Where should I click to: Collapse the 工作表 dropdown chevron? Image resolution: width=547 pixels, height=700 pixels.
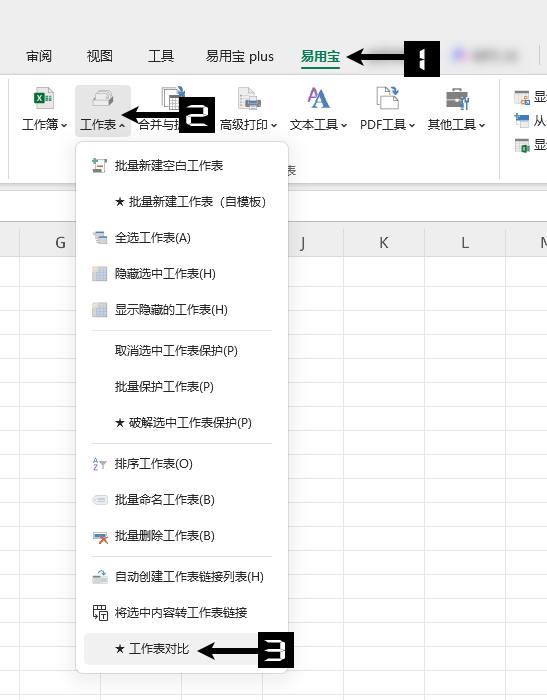(x=122, y=125)
